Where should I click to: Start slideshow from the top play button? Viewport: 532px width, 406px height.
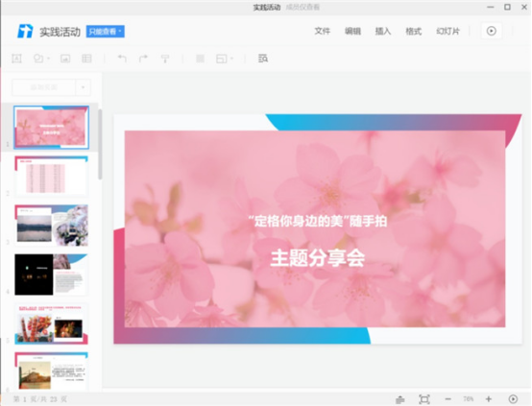(492, 32)
